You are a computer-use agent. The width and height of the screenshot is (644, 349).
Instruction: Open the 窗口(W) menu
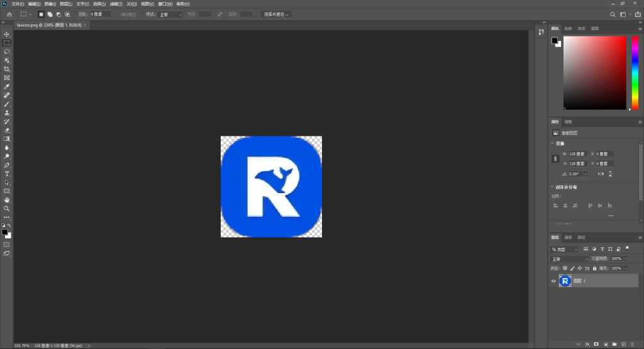[165, 4]
